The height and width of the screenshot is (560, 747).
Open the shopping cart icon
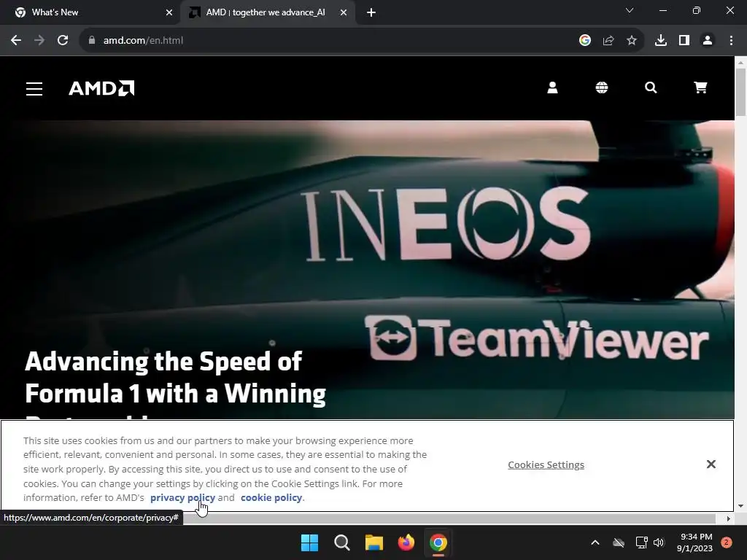click(700, 87)
